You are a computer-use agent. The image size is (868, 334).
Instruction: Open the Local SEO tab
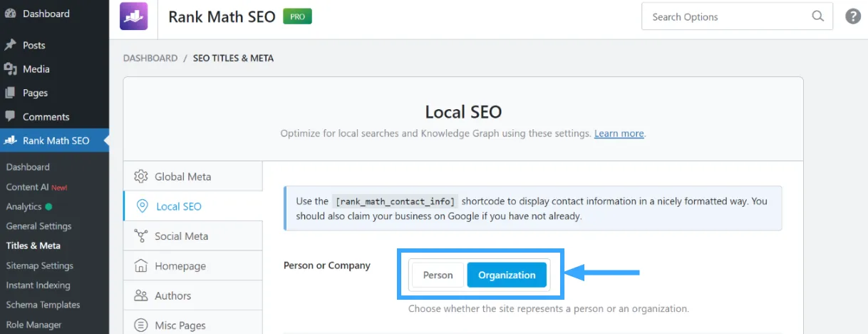click(x=193, y=206)
